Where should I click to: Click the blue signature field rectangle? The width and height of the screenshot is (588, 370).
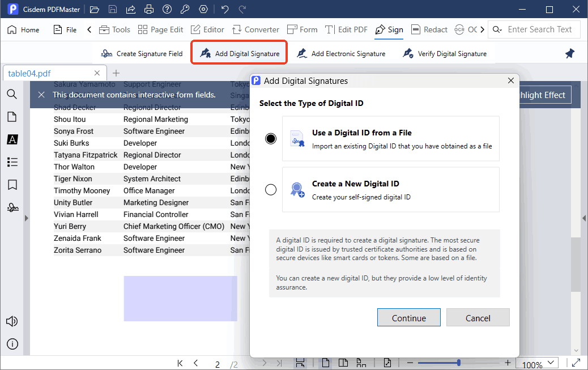180,299
